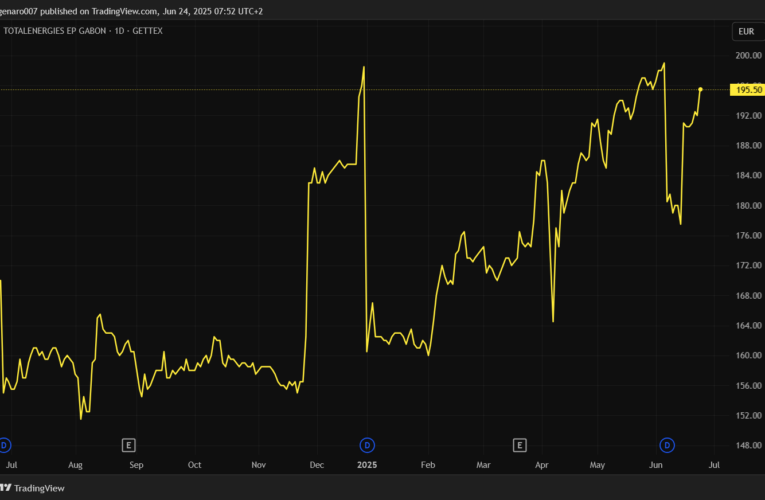765x500 pixels.
Task: Click the May label on time axis
Action: click(597, 465)
